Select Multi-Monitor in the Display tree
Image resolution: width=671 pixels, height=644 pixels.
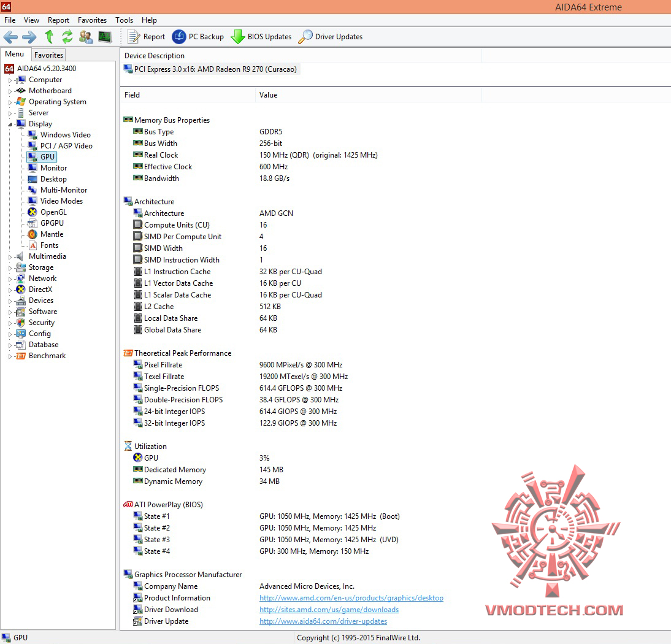click(64, 190)
